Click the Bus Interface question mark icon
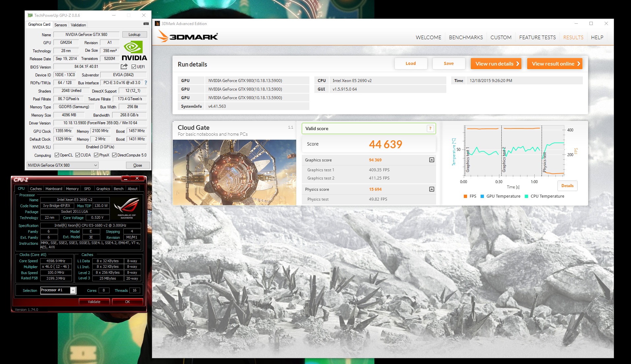Image resolution: width=631 pixels, height=364 pixels. point(146,83)
